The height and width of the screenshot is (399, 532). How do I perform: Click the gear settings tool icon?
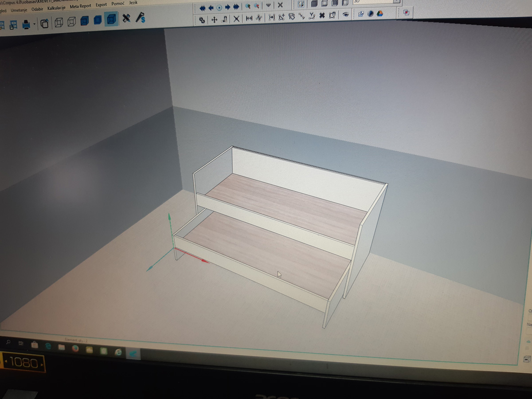(x=203, y=20)
